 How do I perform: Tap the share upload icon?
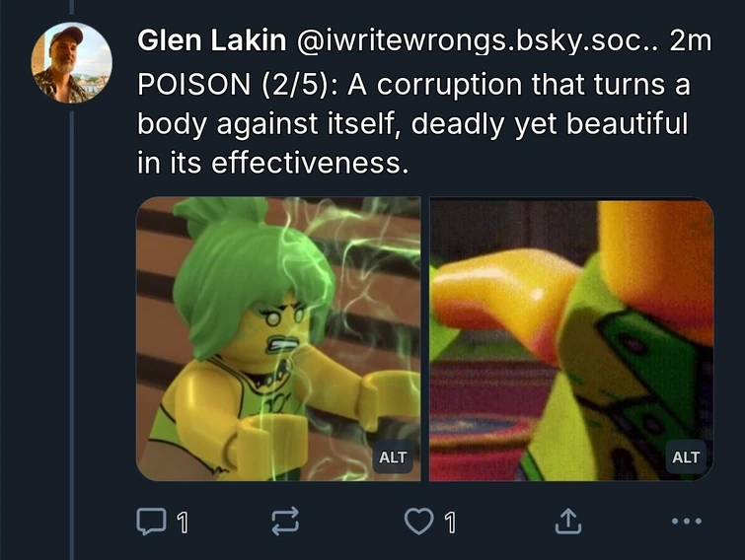(x=568, y=522)
